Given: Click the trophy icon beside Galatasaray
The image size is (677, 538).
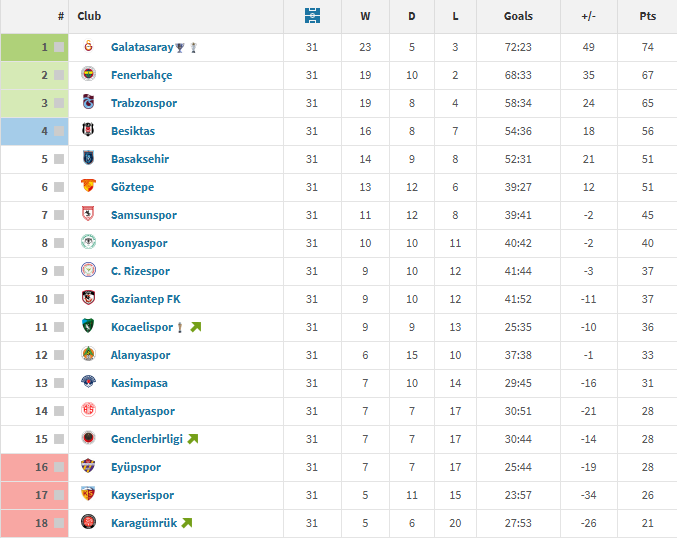Looking at the screenshot, I should (x=180, y=47).
